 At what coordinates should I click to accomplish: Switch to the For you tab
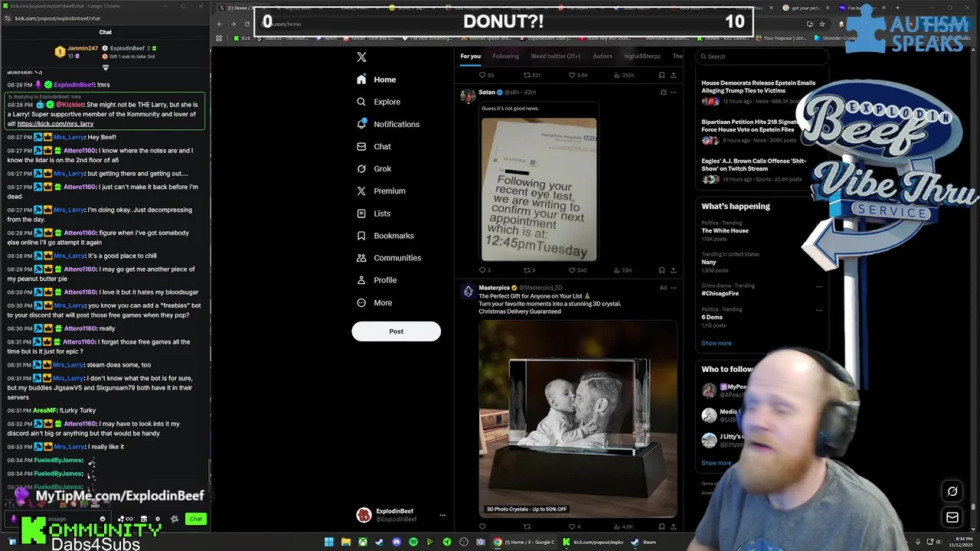[x=470, y=56]
